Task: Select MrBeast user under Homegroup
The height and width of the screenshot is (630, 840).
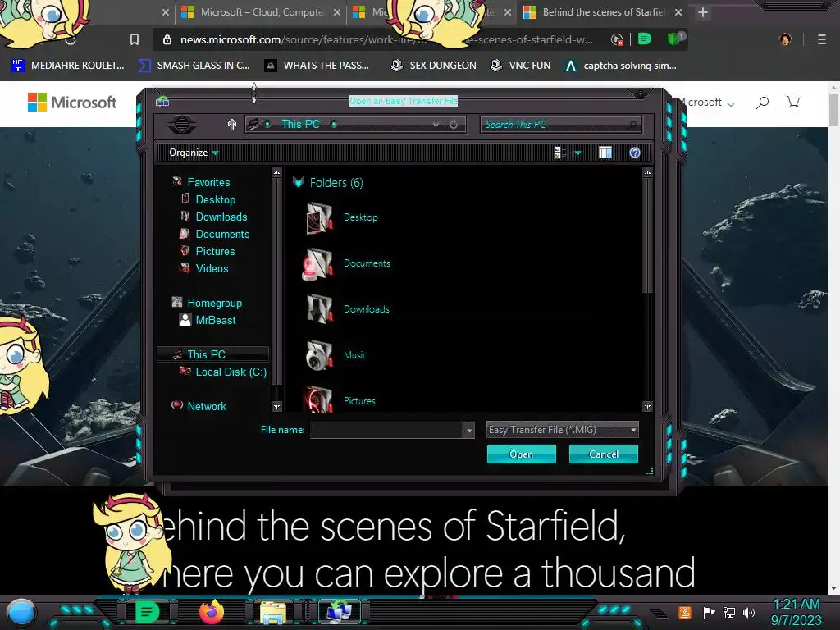Action: click(x=215, y=320)
